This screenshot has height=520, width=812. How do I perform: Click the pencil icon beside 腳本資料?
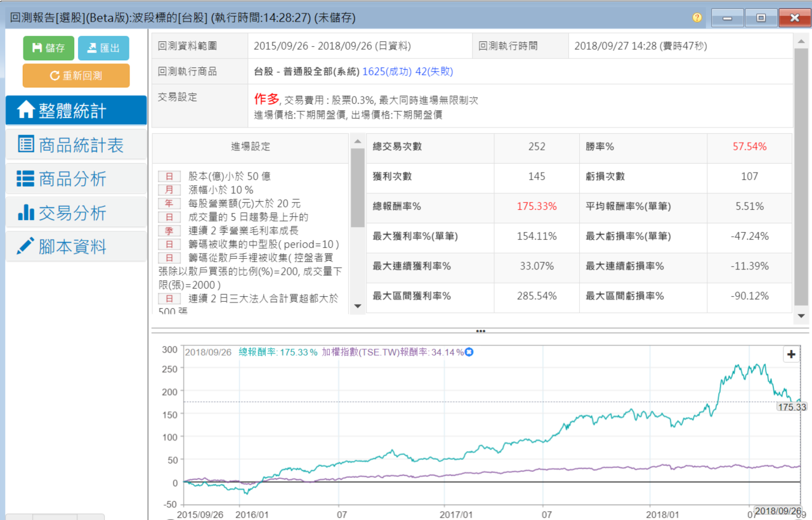tap(26, 247)
